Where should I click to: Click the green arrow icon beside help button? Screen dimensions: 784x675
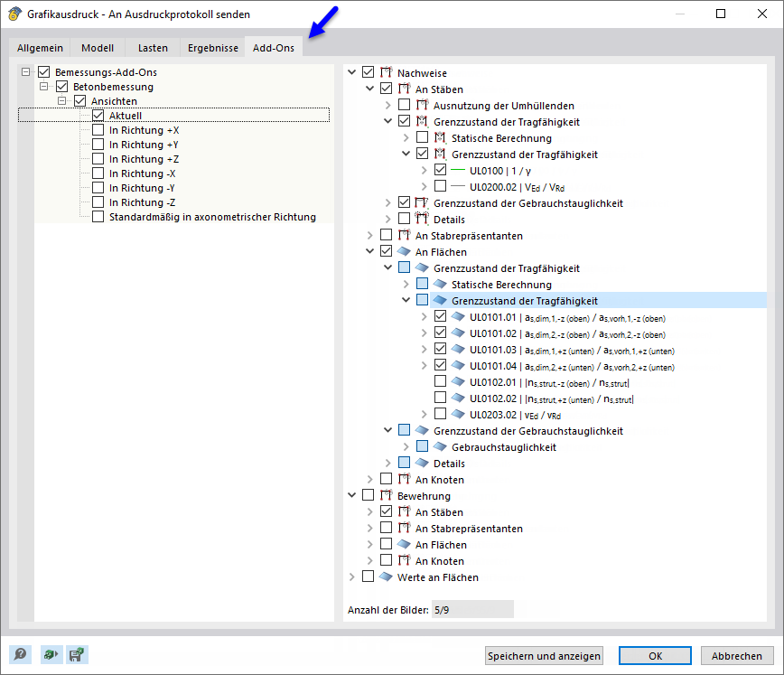(x=51, y=654)
